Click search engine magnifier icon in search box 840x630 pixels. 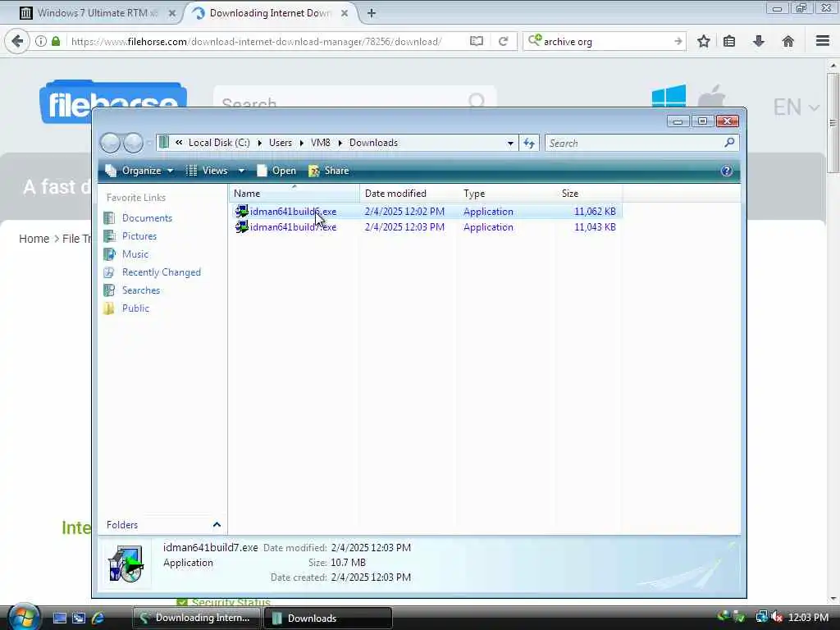(535, 41)
